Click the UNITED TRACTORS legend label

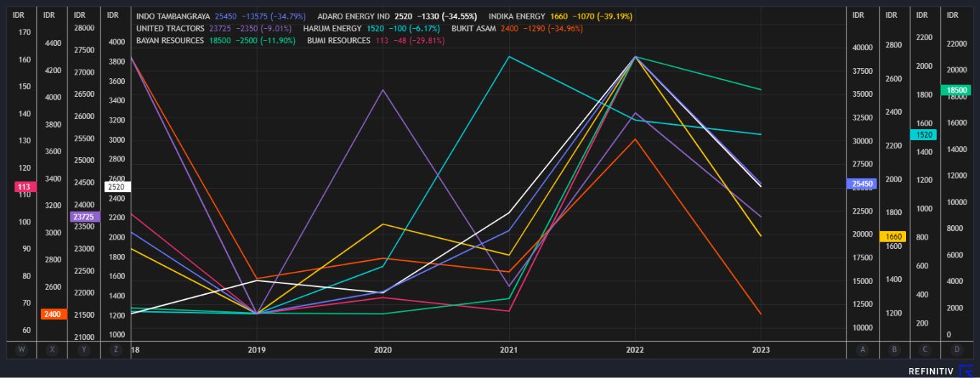point(169,28)
